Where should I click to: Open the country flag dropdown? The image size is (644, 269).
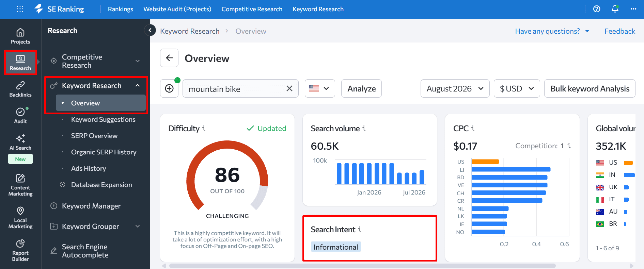[320, 88]
